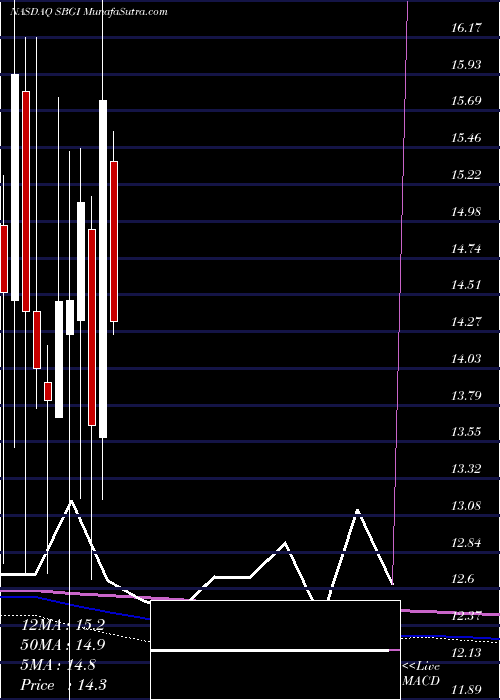
Task: Click the 14.51 price axis label
Action: [466, 284]
